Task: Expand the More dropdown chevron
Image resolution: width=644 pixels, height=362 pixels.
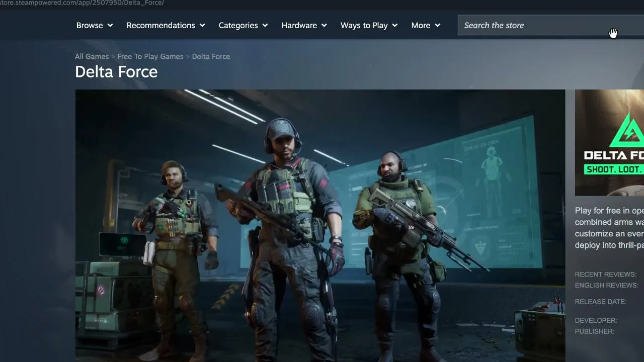Action: tap(438, 25)
